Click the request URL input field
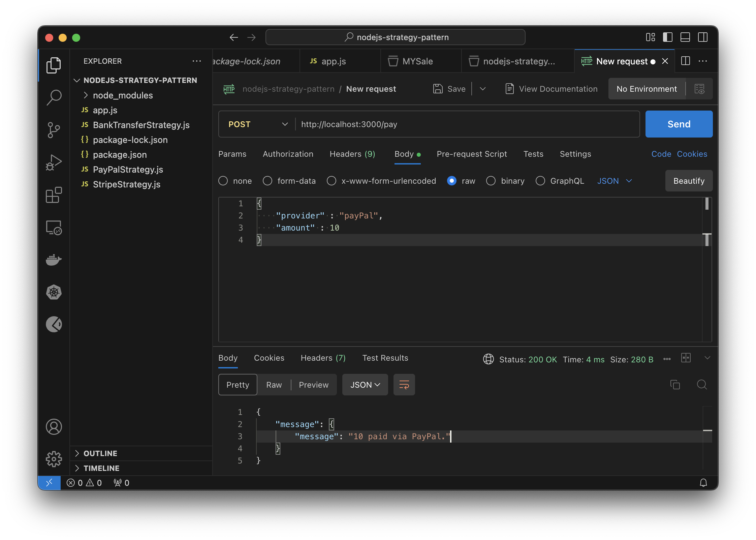Screen dimensions: 756x540 point(467,124)
